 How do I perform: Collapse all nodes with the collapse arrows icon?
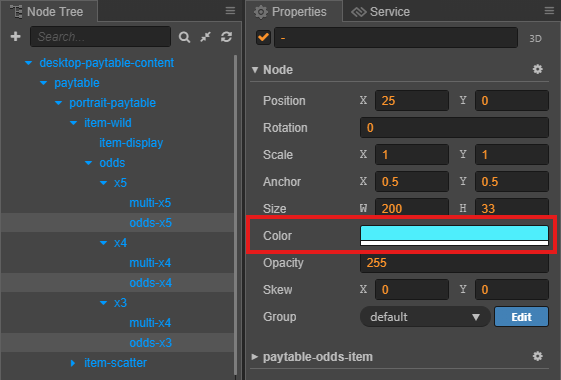(205, 36)
